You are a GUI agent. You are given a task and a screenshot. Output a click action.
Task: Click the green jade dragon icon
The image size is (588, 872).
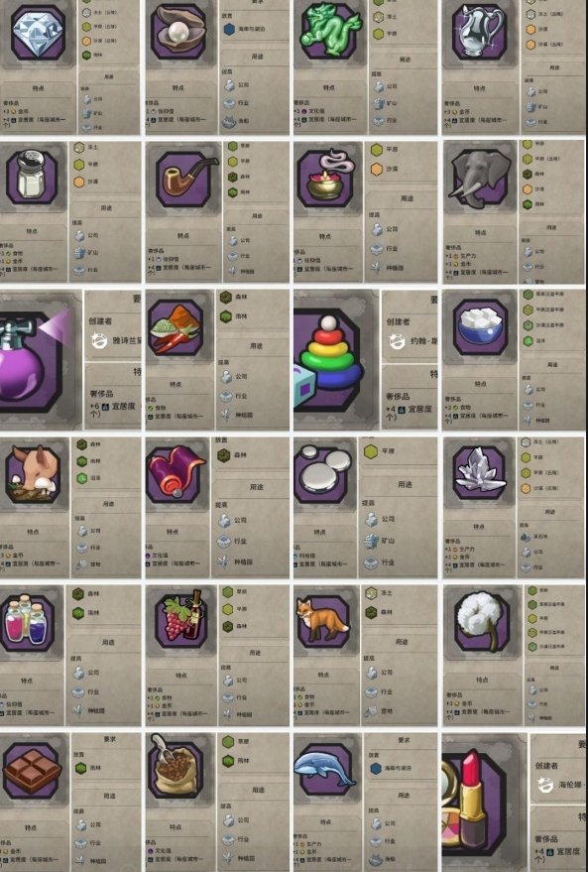click(329, 33)
